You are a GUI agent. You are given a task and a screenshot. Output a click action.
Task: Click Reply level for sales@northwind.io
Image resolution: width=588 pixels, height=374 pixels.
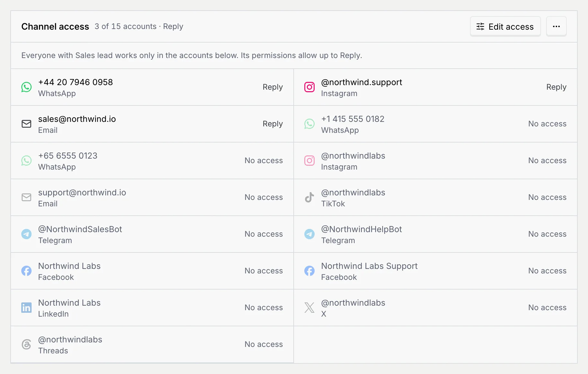273,124
